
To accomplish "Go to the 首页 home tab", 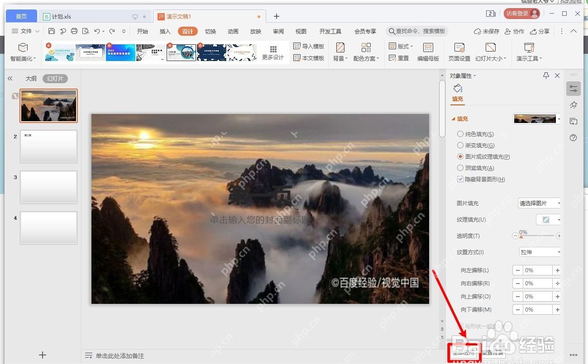I will coord(21,16).
